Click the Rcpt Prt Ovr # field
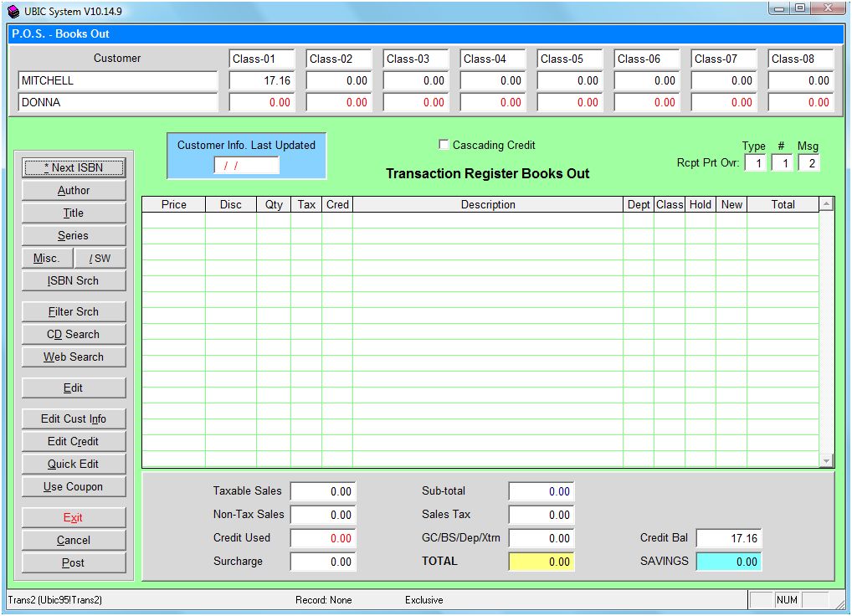The width and height of the screenshot is (852, 616). coord(782,163)
